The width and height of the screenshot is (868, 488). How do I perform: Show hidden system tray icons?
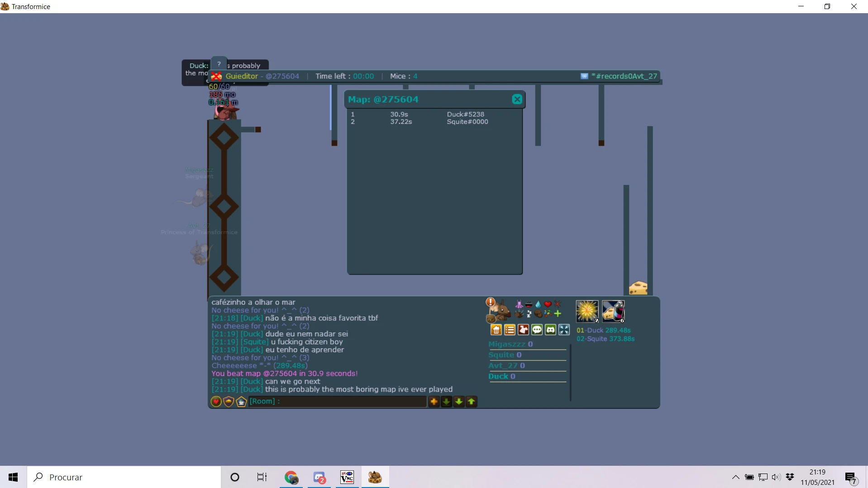735,477
